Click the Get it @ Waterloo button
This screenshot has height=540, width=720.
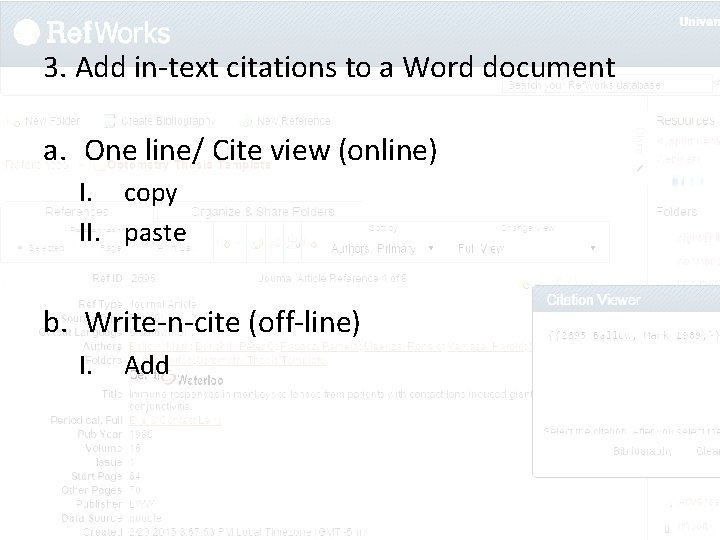[177, 379]
